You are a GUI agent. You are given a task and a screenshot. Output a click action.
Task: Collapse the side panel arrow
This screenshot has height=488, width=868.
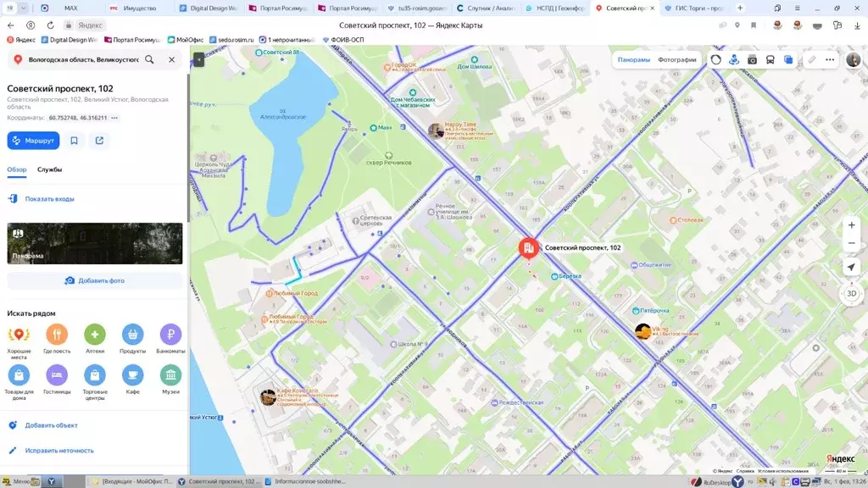coord(198,59)
